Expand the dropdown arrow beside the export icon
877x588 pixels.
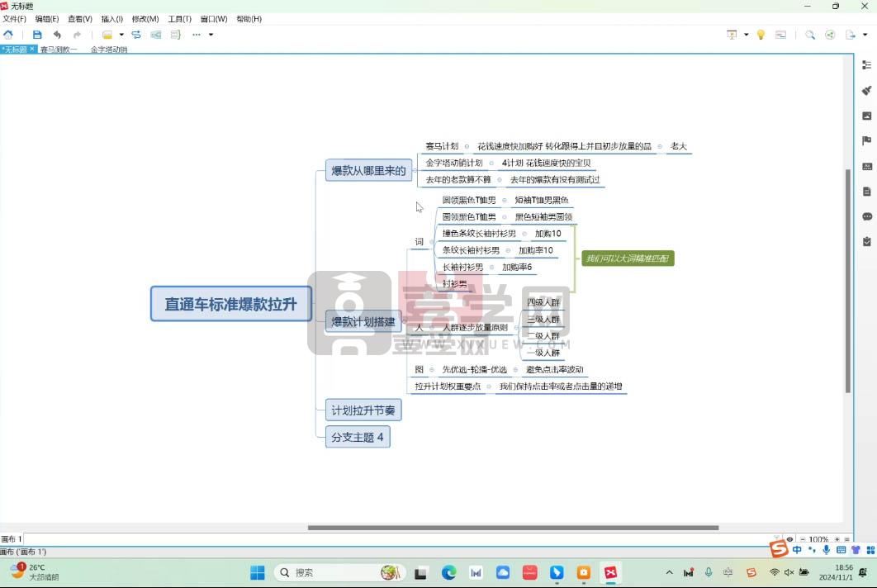tap(865, 35)
